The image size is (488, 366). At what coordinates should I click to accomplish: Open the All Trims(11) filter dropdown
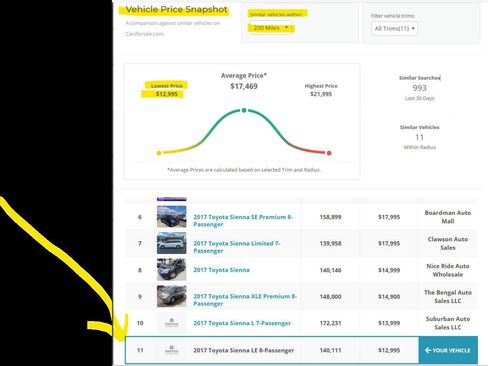click(394, 29)
